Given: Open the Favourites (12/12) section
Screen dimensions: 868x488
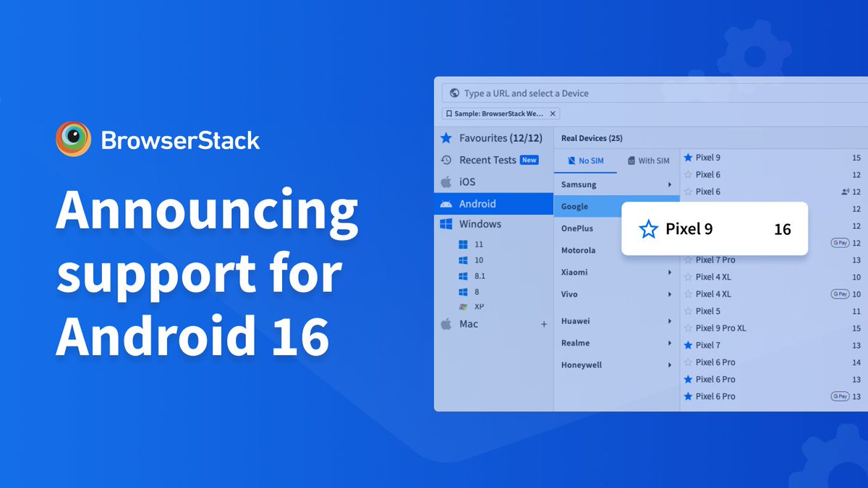Looking at the screenshot, I should 494,138.
